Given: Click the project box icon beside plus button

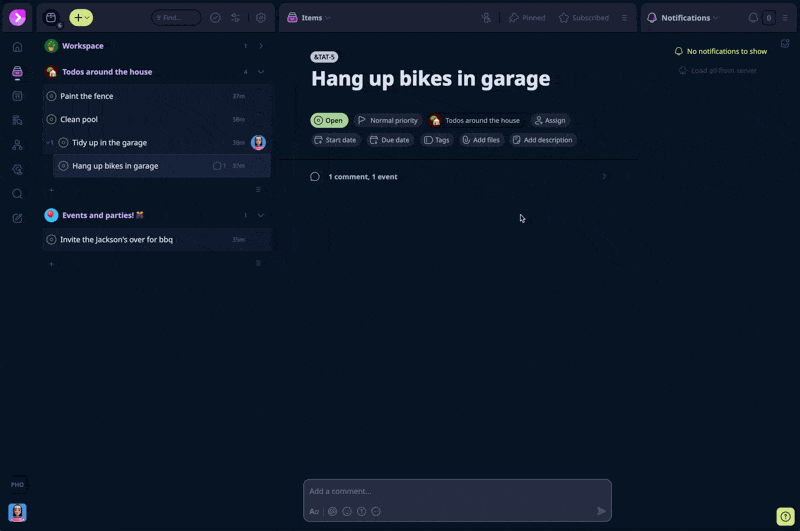Looking at the screenshot, I should coord(51,18).
